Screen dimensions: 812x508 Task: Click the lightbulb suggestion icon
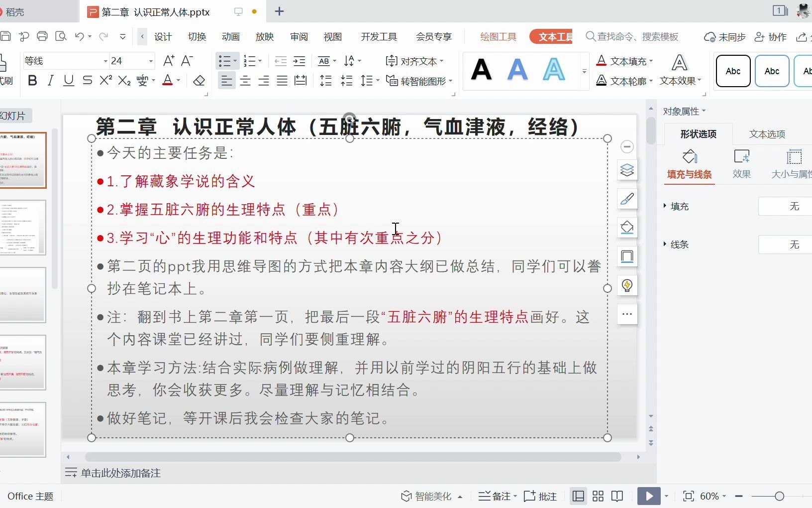pyautogui.click(x=627, y=285)
